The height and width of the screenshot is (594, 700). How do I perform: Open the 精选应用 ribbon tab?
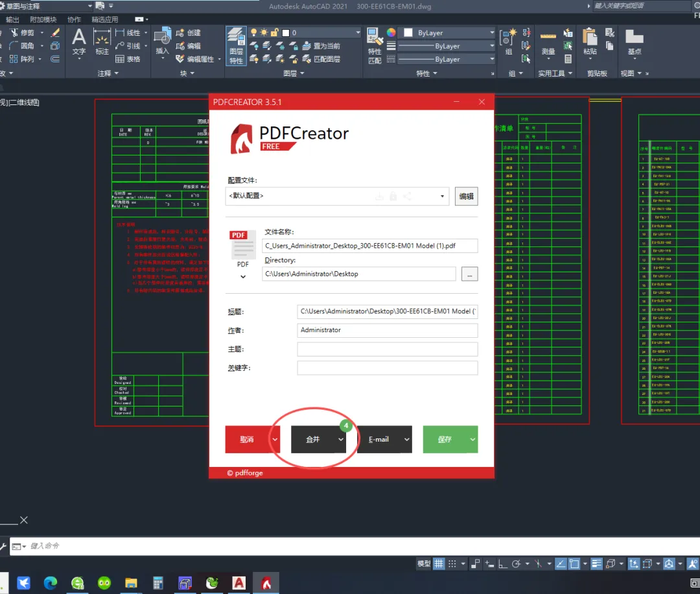coord(104,19)
